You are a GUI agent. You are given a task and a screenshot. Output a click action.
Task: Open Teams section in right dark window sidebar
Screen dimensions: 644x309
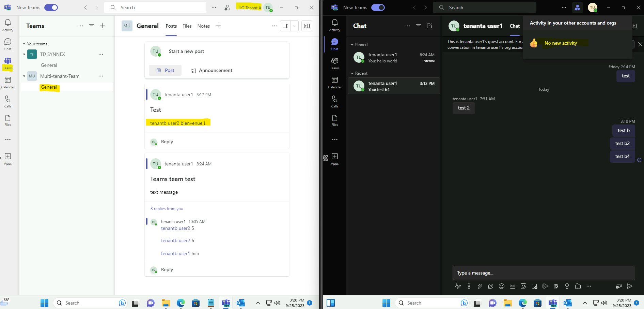click(335, 63)
